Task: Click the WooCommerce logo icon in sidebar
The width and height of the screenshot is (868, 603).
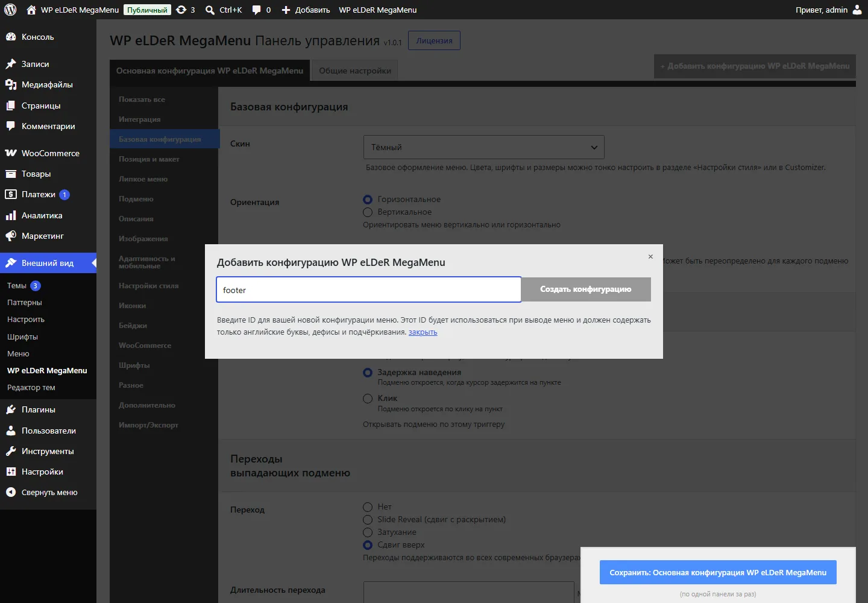Action: tap(11, 153)
